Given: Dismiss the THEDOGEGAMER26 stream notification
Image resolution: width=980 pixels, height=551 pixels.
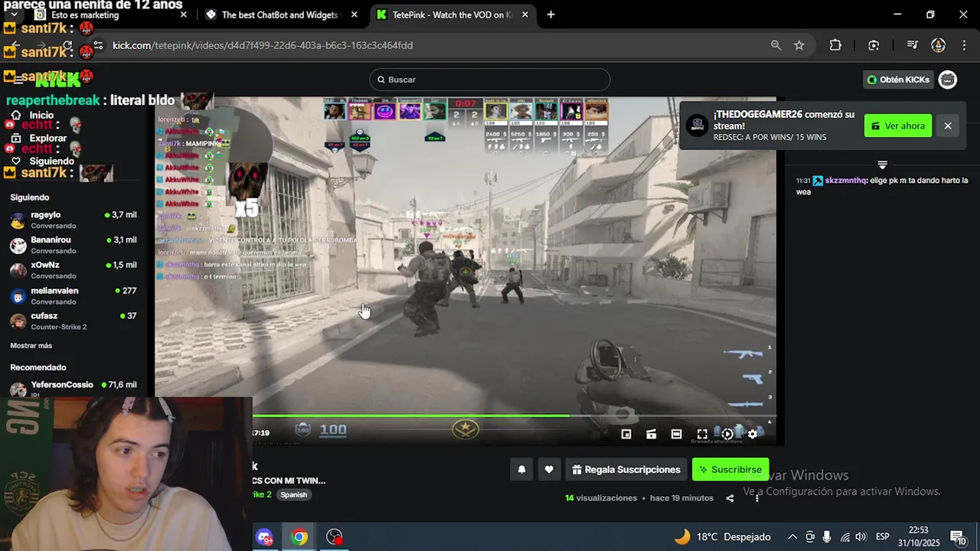Looking at the screenshot, I should click(x=948, y=126).
